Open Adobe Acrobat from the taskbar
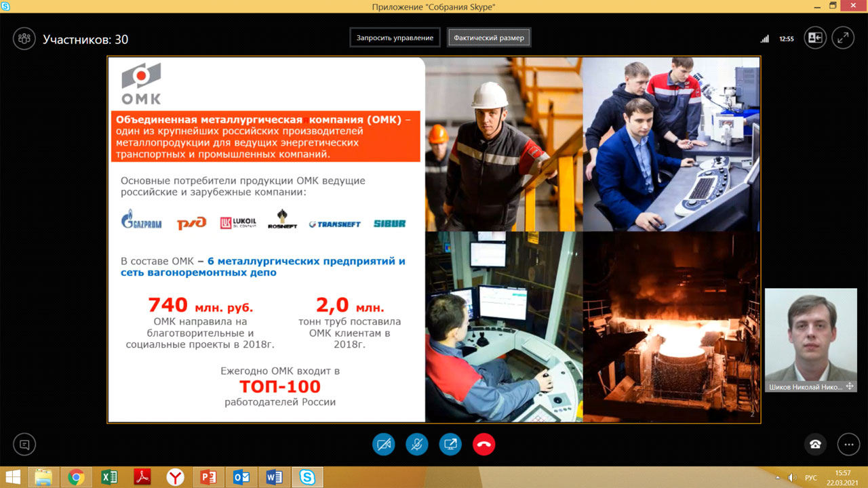The image size is (868, 488). coord(142,477)
